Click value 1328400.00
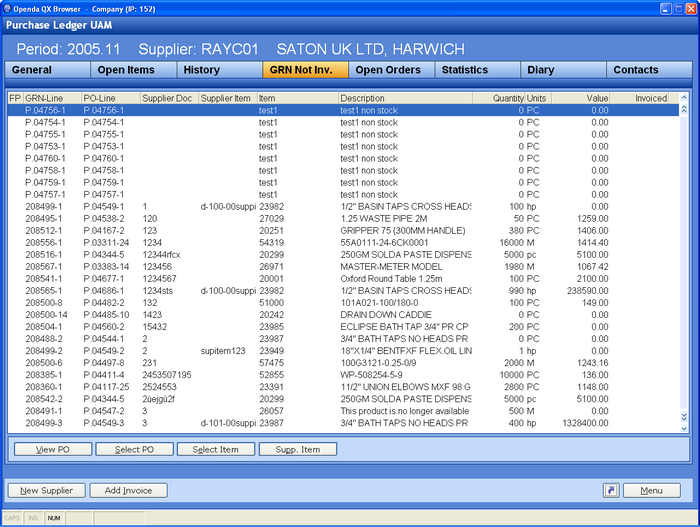The height and width of the screenshot is (527, 700). 585,423
